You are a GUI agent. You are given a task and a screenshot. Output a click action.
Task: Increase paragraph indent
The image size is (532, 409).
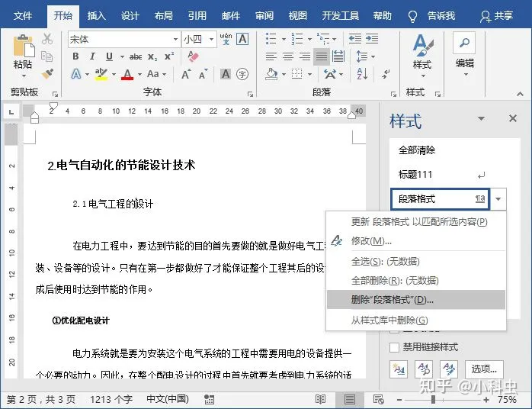pyautogui.click(x=372, y=39)
